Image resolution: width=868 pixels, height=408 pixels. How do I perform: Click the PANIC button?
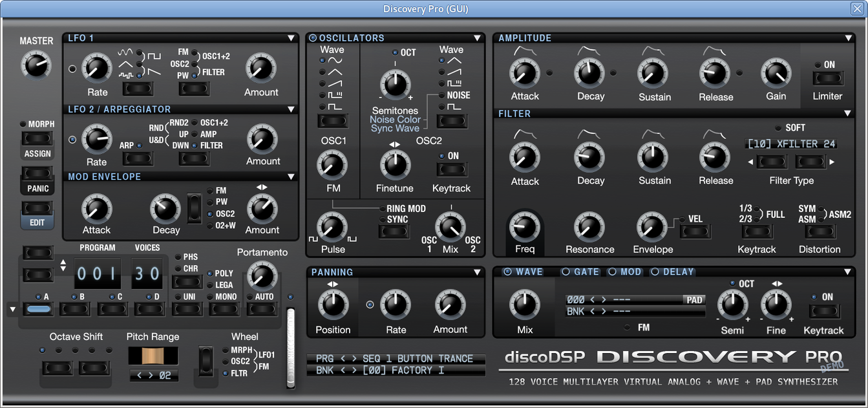(x=37, y=173)
